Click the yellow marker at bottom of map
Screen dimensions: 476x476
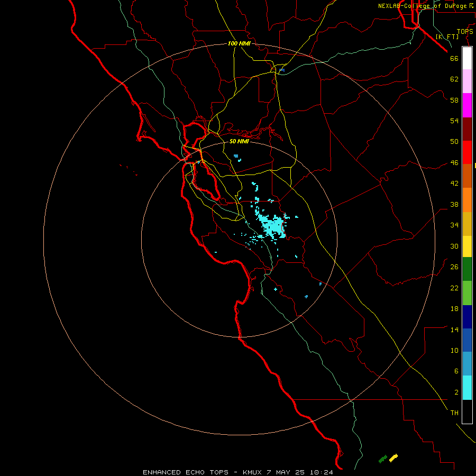(x=393, y=458)
